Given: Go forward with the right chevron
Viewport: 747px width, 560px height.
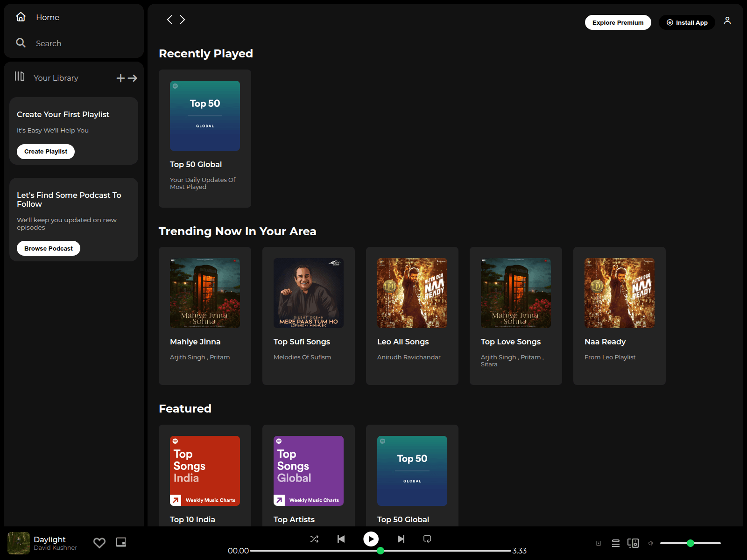Looking at the screenshot, I should (183, 20).
